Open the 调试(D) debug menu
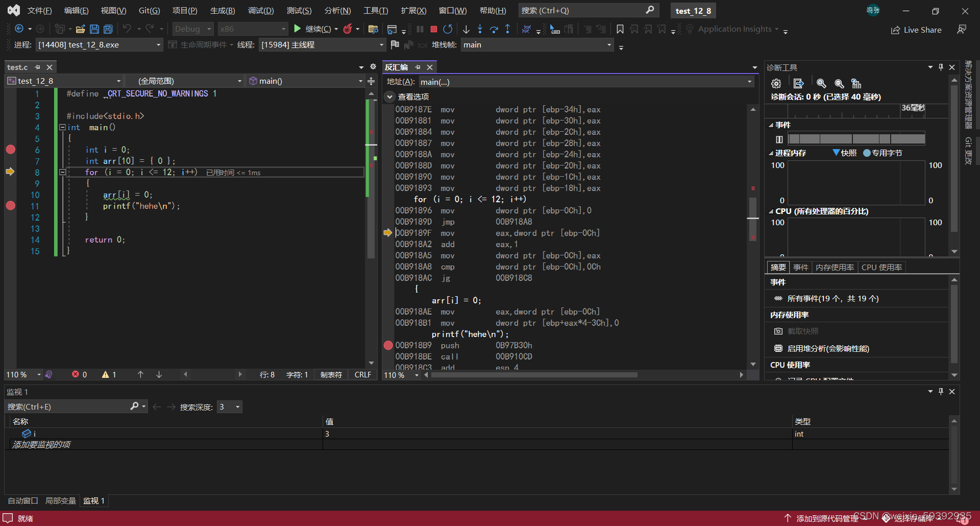 260,11
